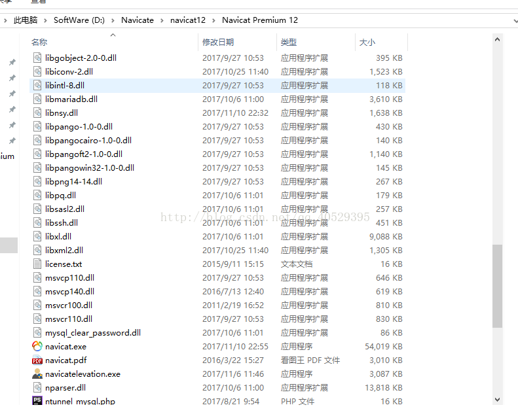This screenshot has height=420, width=518.
Task: Expand the breadcrumb arrow before 此电脑
Action: coord(5,20)
